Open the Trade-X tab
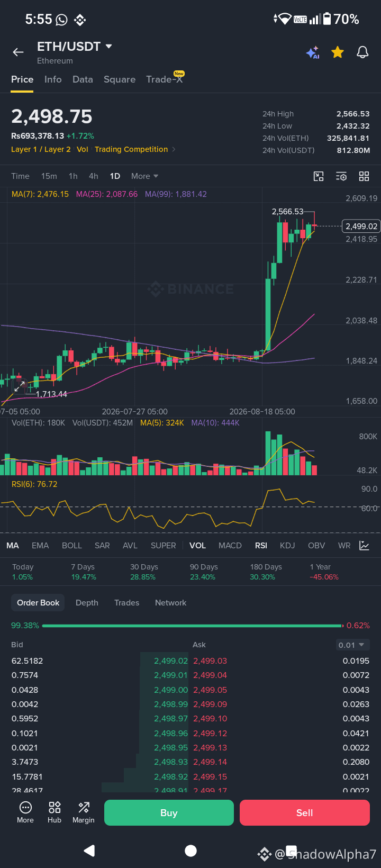 point(165,79)
